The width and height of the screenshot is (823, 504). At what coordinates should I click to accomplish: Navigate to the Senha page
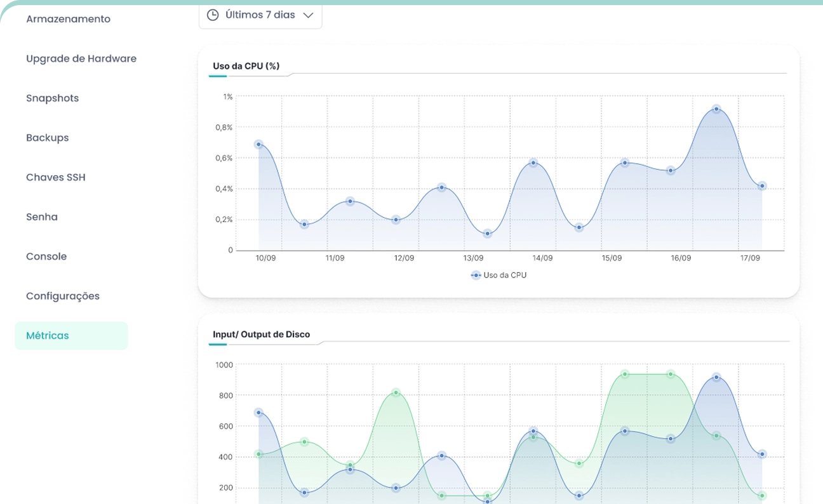coord(42,217)
